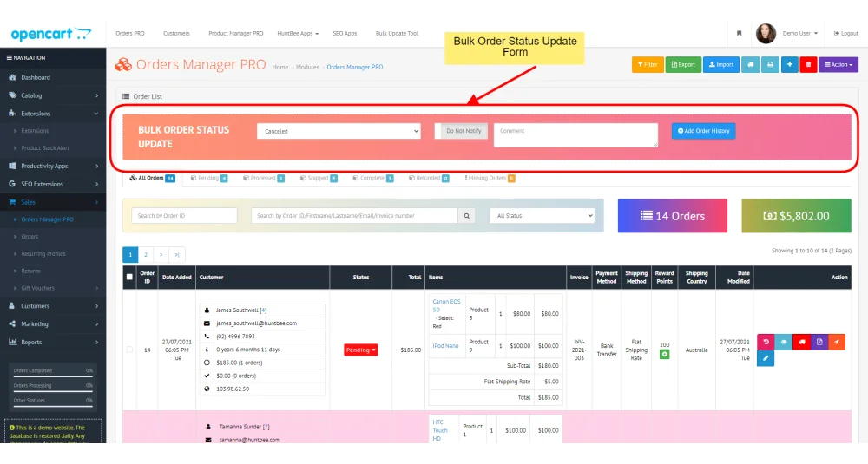Expand Reports in the sidebar
The width and height of the screenshot is (868, 464).
pyautogui.click(x=53, y=342)
